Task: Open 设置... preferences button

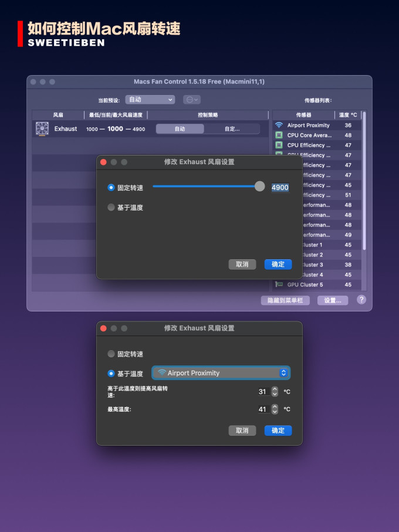Action: point(333,300)
